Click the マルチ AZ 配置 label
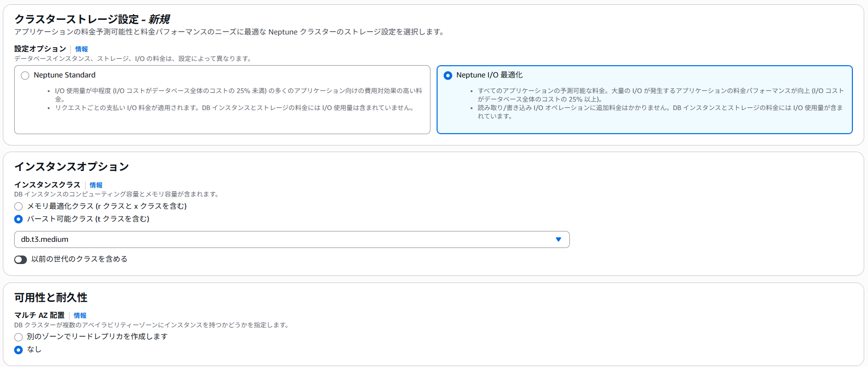868x367 pixels. tap(39, 315)
